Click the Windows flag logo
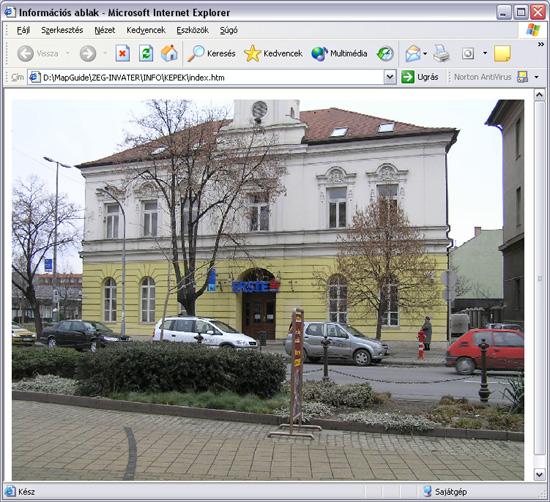The height and width of the screenshot is (502, 550). [533, 30]
